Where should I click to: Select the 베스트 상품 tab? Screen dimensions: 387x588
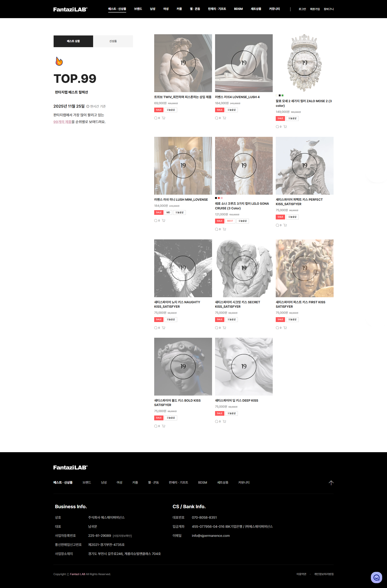pyautogui.click(x=73, y=41)
